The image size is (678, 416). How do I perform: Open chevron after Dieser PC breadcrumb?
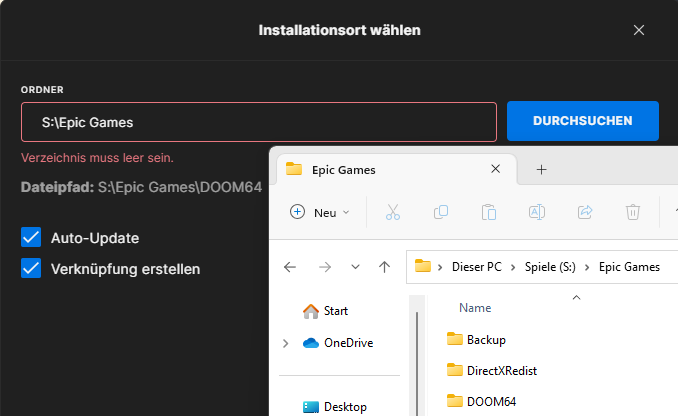tap(513, 268)
